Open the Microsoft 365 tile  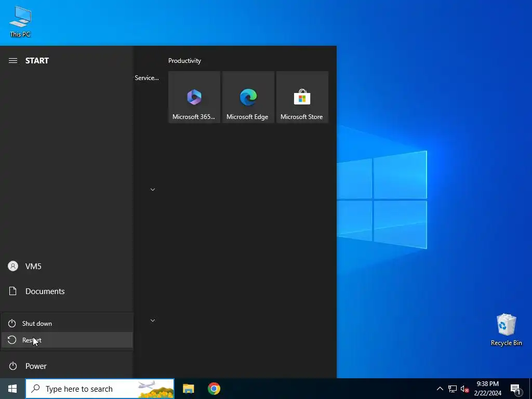[194, 97]
